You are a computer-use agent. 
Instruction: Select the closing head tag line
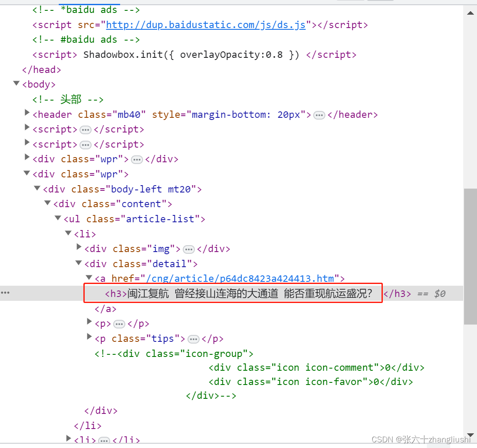[41, 70]
